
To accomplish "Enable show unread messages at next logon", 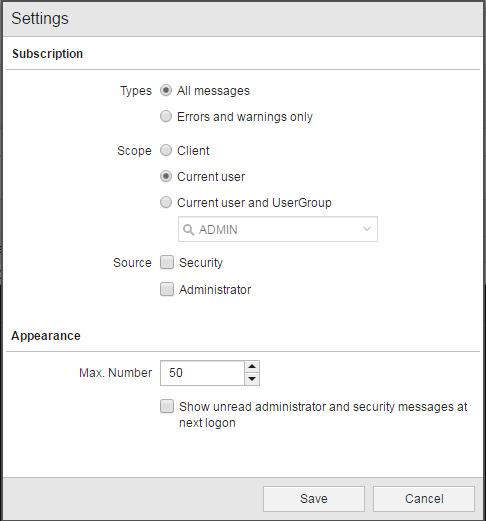I will 167,407.
